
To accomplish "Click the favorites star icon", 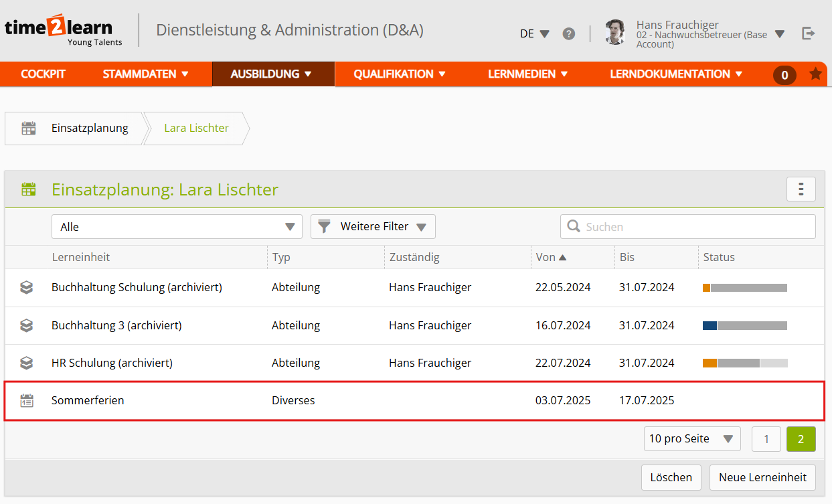I will pos(815,74).
